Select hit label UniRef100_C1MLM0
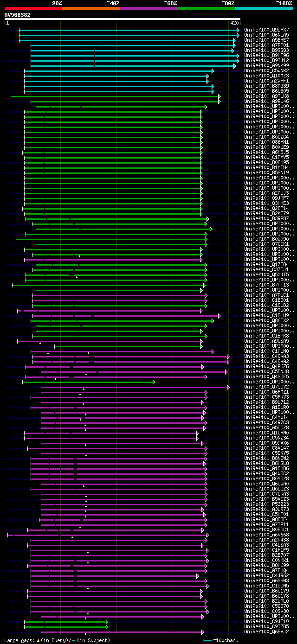The image size is (297, 644). [266, 351]
